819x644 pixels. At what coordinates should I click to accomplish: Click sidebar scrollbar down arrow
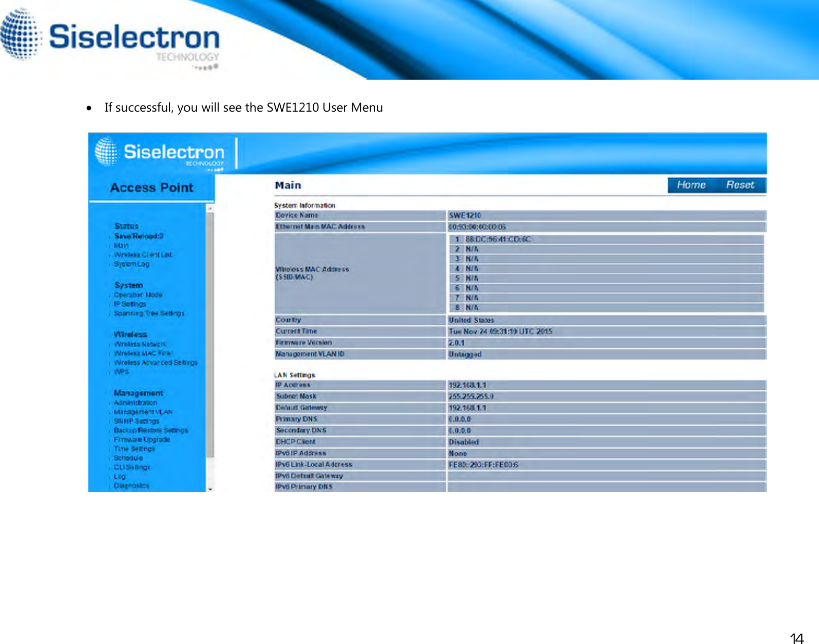[210, 488]
